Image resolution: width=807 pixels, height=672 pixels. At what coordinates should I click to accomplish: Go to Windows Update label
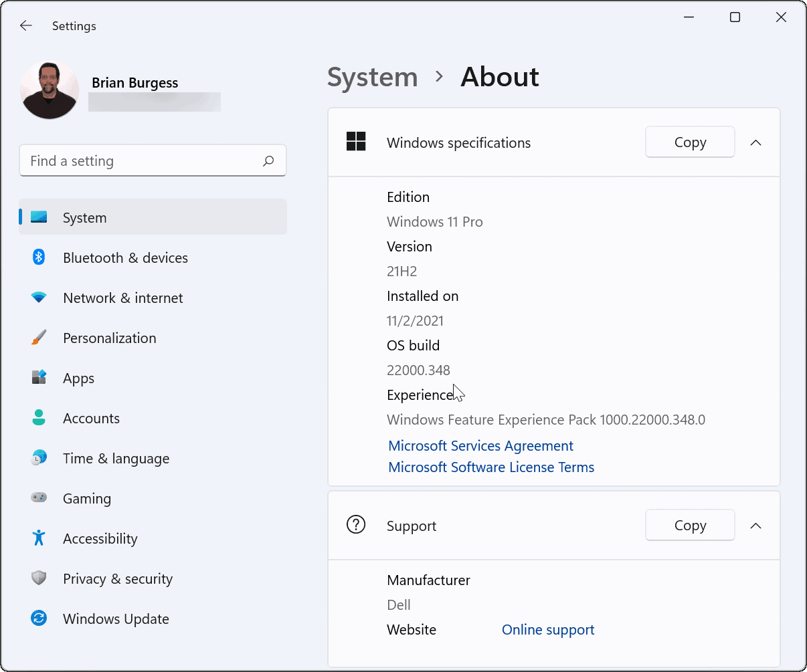point(116,619)
